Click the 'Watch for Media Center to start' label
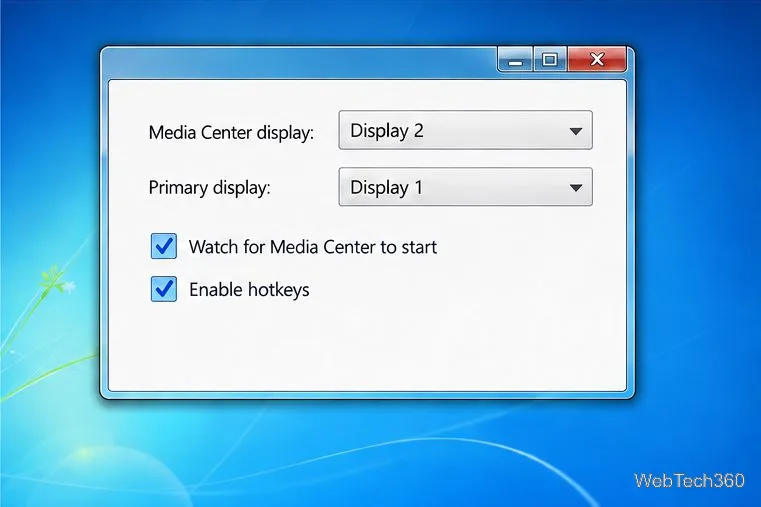This screenshot has width=761, height=507. pyautogui.click(x=313, y=247)
